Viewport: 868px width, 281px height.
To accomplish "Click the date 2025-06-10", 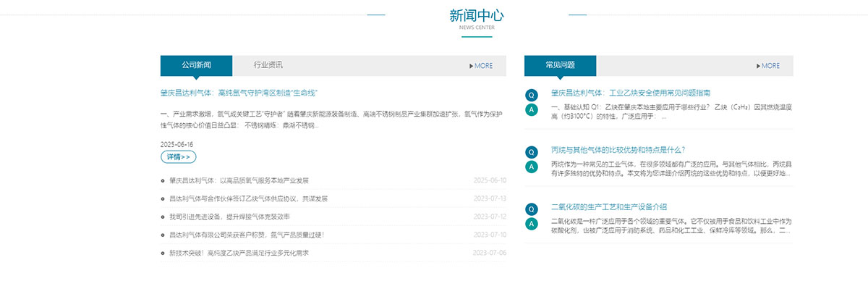I will pos(490,180).
